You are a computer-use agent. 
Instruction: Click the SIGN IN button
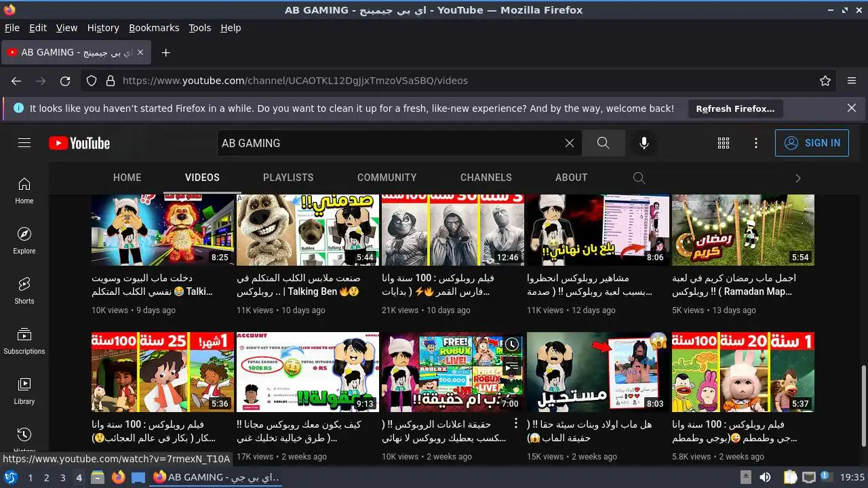point(812,143)
